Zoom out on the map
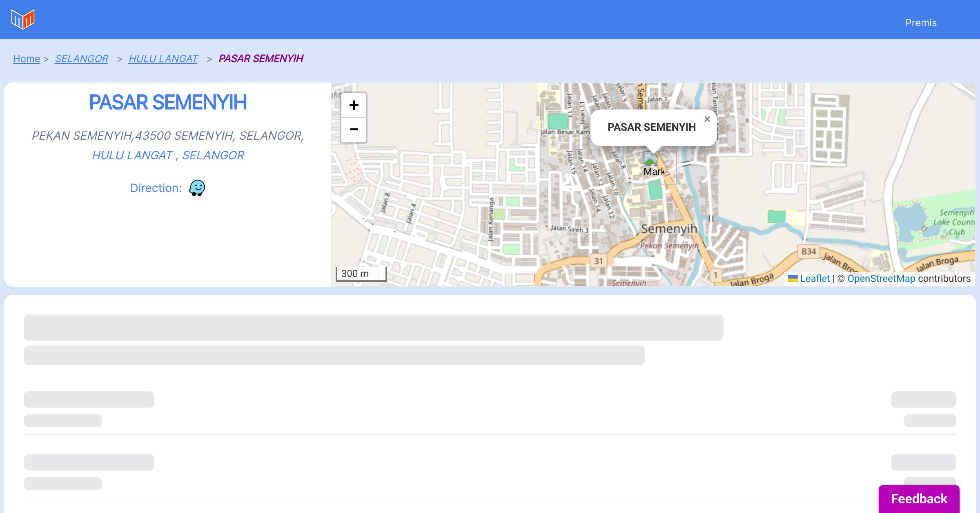Screen dimensions: 980x513 point(354,129)
